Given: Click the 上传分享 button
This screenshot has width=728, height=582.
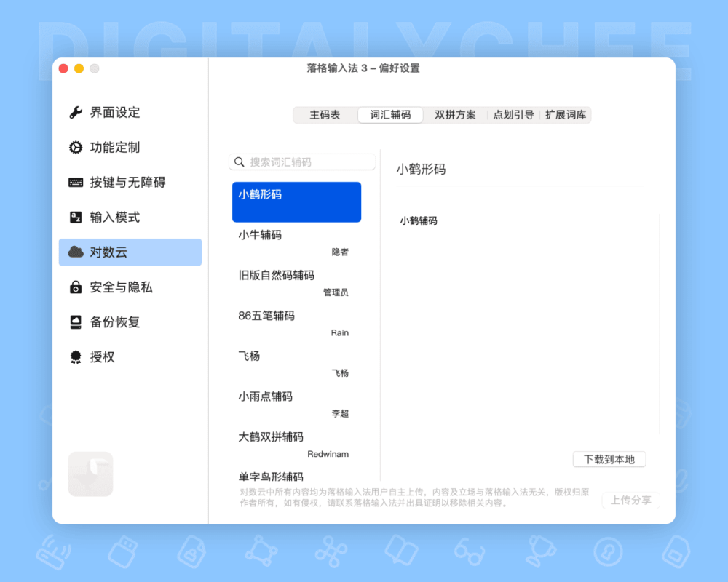Looking at the screenshot, I should click(x=630, y=500).
